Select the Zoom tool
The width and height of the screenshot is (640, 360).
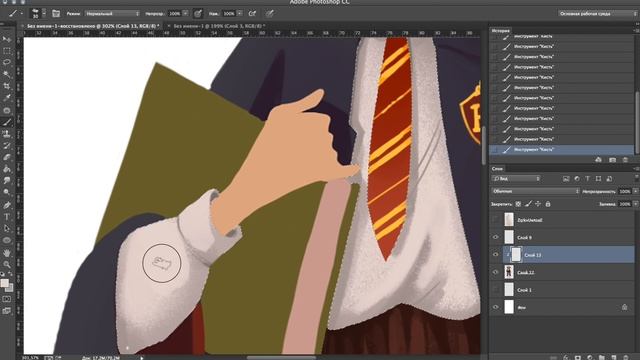pos(7,264)
